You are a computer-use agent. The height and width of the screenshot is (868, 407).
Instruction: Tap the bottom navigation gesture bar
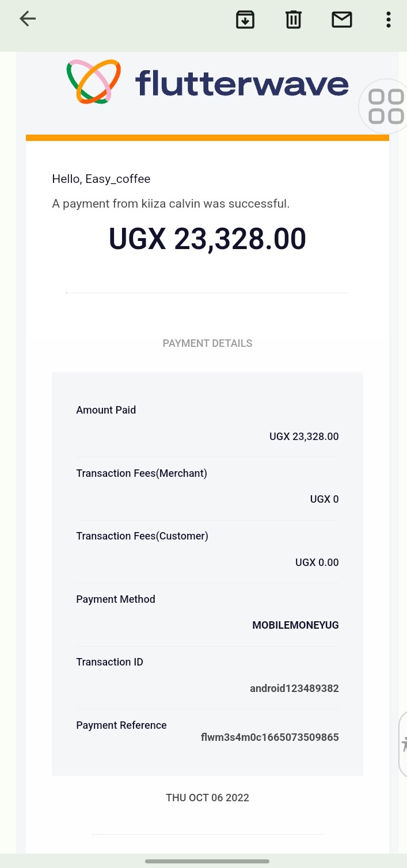[207, 861]
